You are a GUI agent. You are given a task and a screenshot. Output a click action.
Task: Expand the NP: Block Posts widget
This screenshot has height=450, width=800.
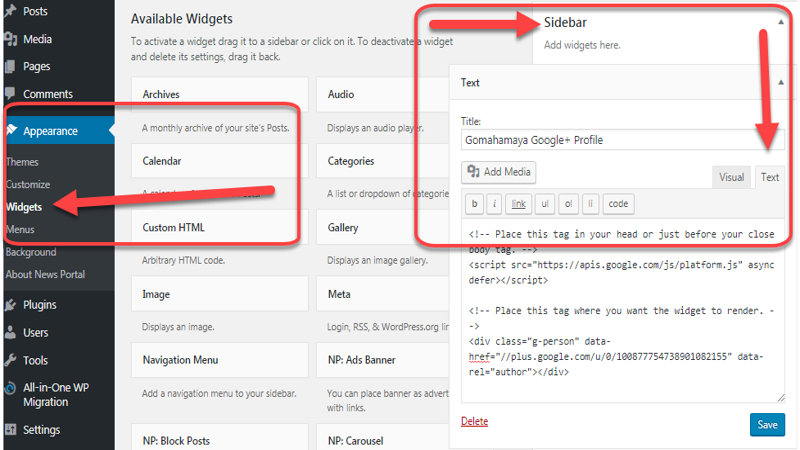[220, 438]
